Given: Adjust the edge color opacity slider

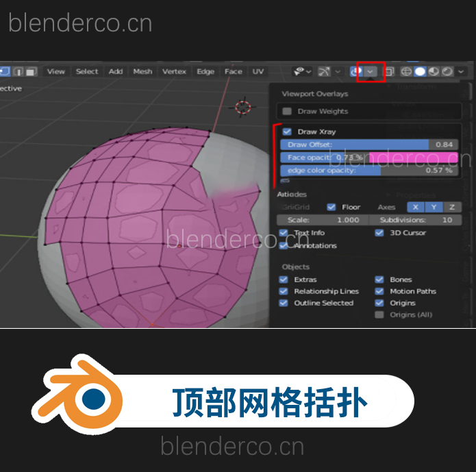Looking at the screenshot, I should coord(369,171).
